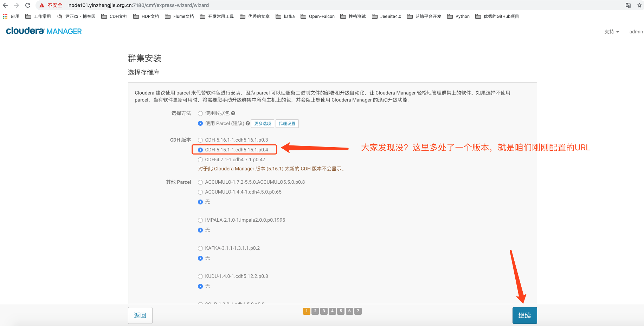Open the 优秀的GitHub项目 bookmark folder
This screenshot has width=644, height=326.
pos(497,17)
